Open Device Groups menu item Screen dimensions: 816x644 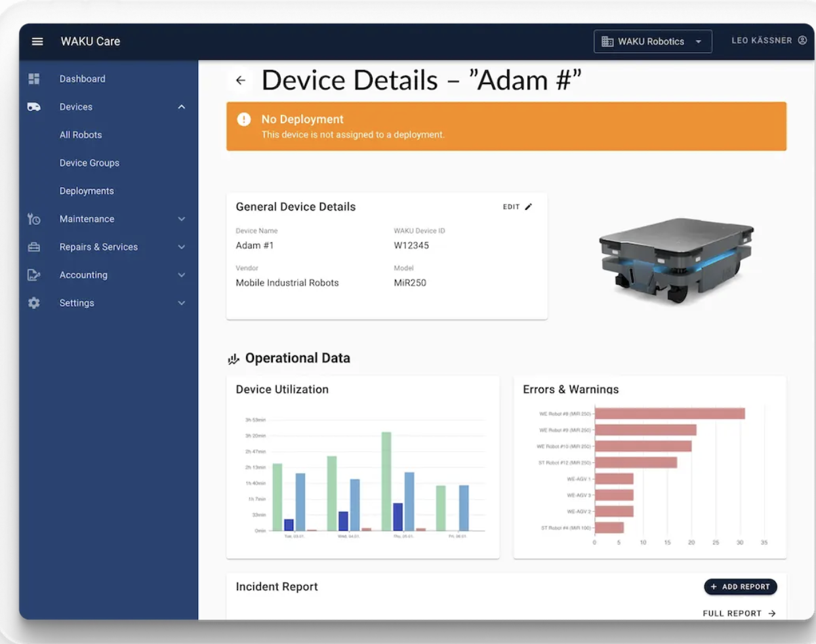pos(89,163)
